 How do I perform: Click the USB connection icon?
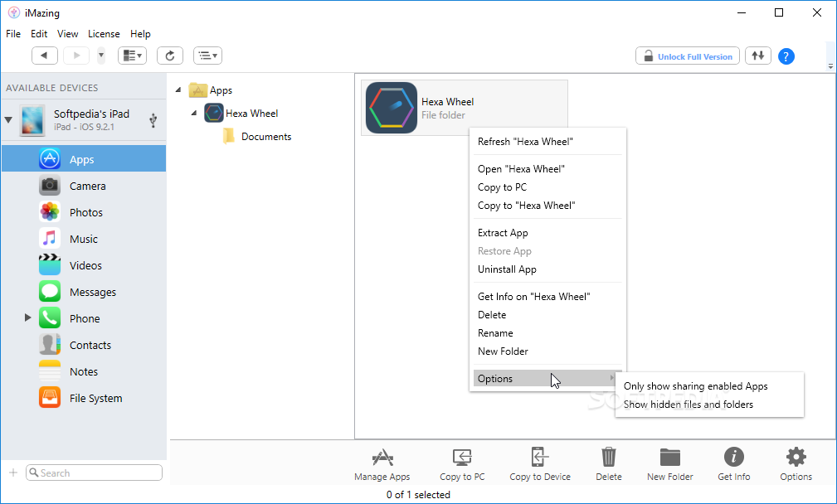153,120
